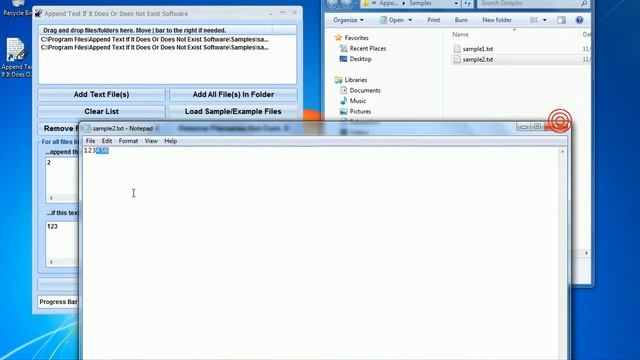Open Recent Places in navigation pane
Screen dimensions: 640x360
pyautogui.click(x=368, y=48)
